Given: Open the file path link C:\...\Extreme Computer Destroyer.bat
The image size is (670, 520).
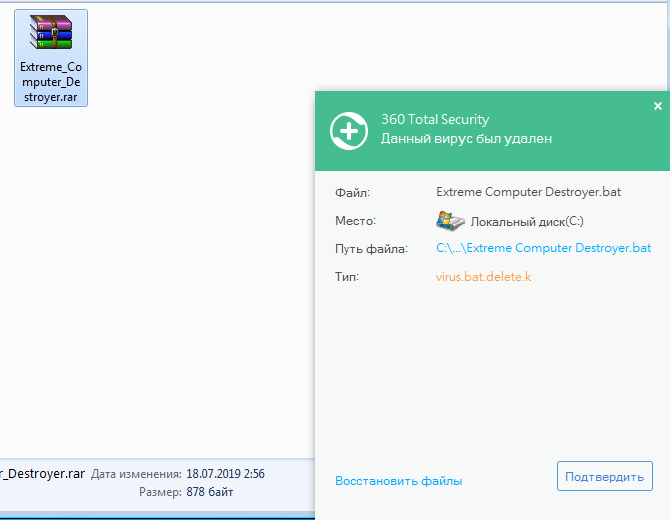Looking at the screenshot, I should (544, 248).
